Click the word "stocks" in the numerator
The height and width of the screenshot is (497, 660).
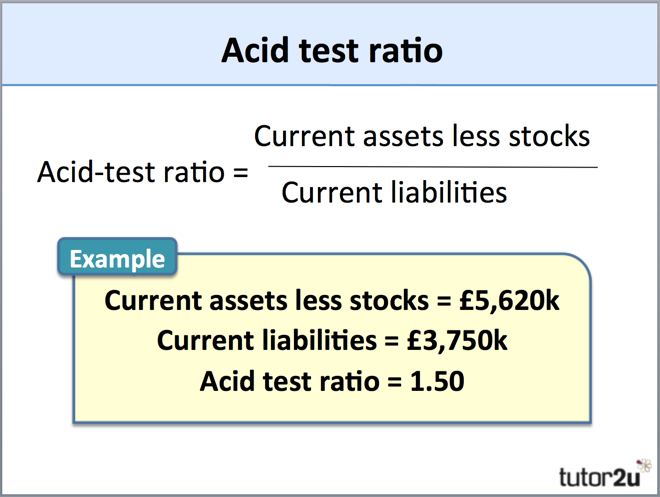547,135
